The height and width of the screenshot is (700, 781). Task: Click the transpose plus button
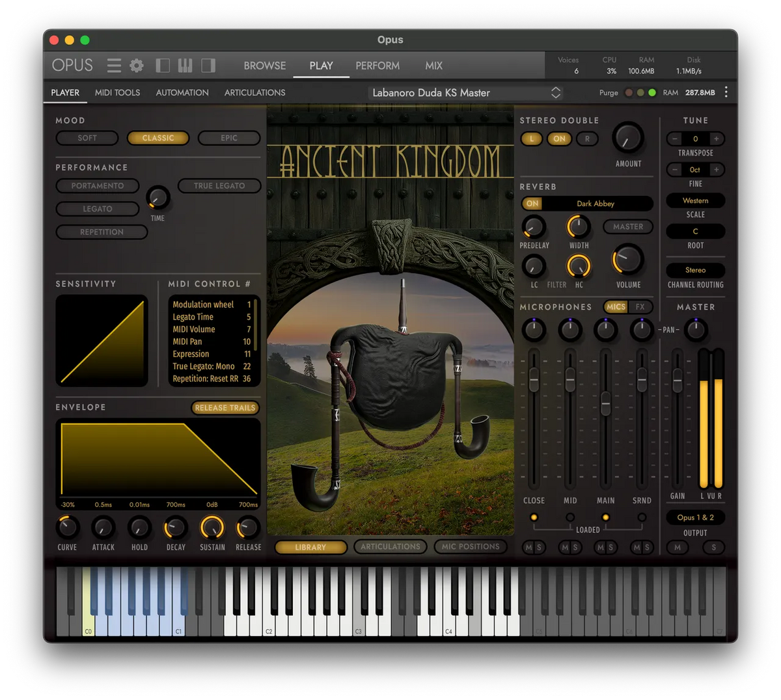[716, 139]
